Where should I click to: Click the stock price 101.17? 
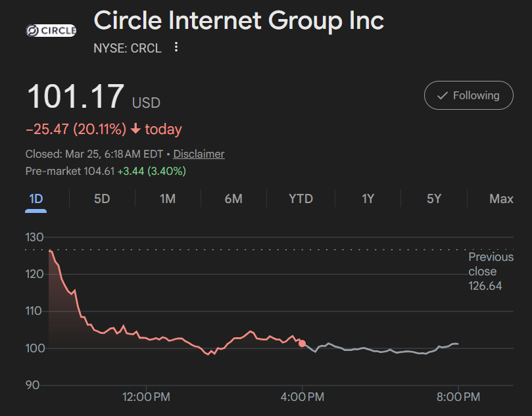coord(74,97)
